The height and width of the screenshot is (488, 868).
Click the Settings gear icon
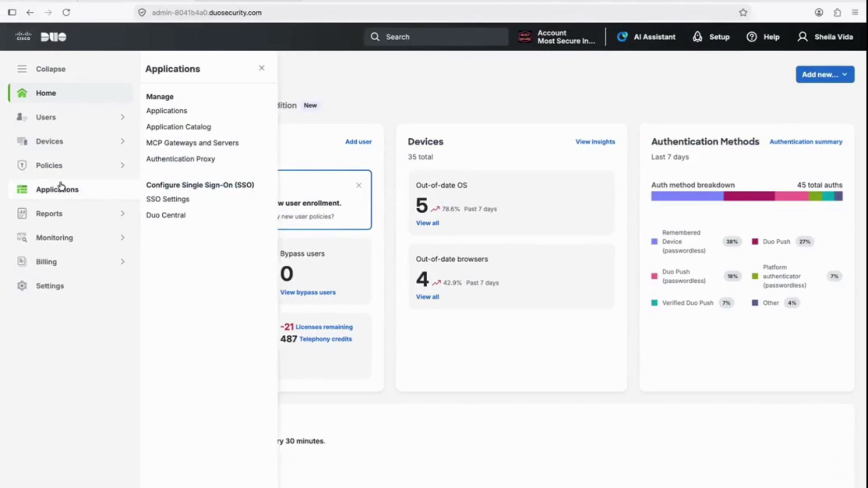pos(22,286)
